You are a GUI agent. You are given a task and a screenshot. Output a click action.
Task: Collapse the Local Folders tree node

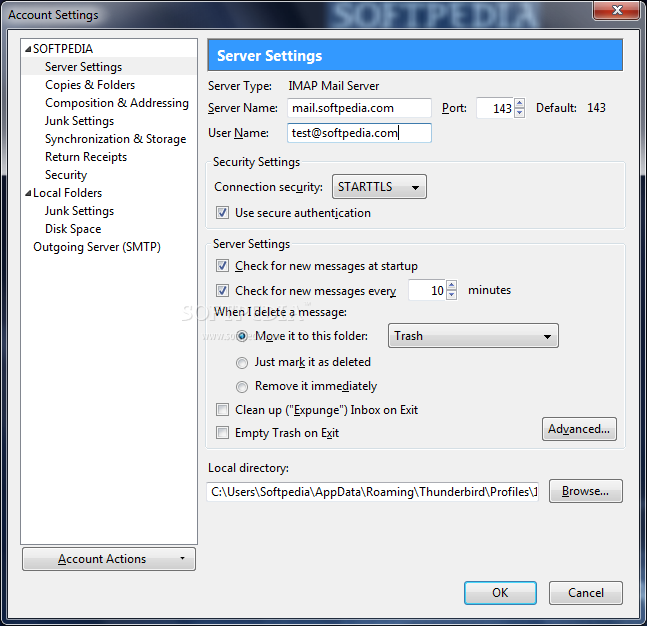28,193
